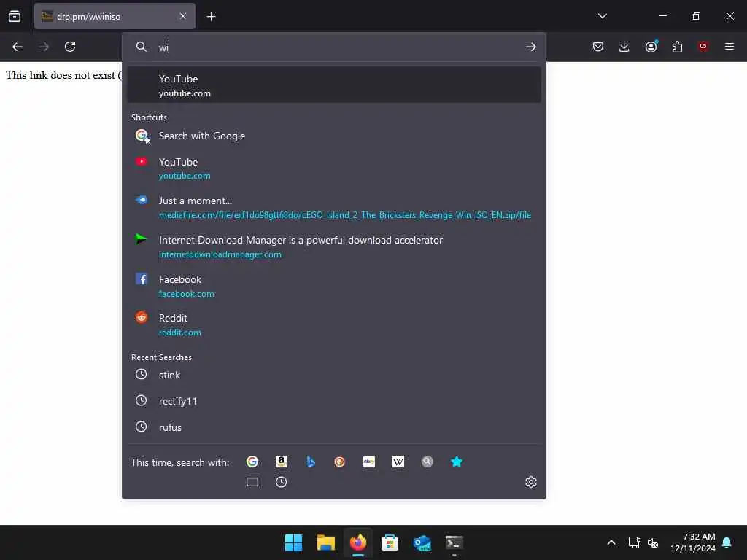The width and height of the screenshot is (747, 560).
Task: Open a new tab with plus button
Action: coord(211,17)
